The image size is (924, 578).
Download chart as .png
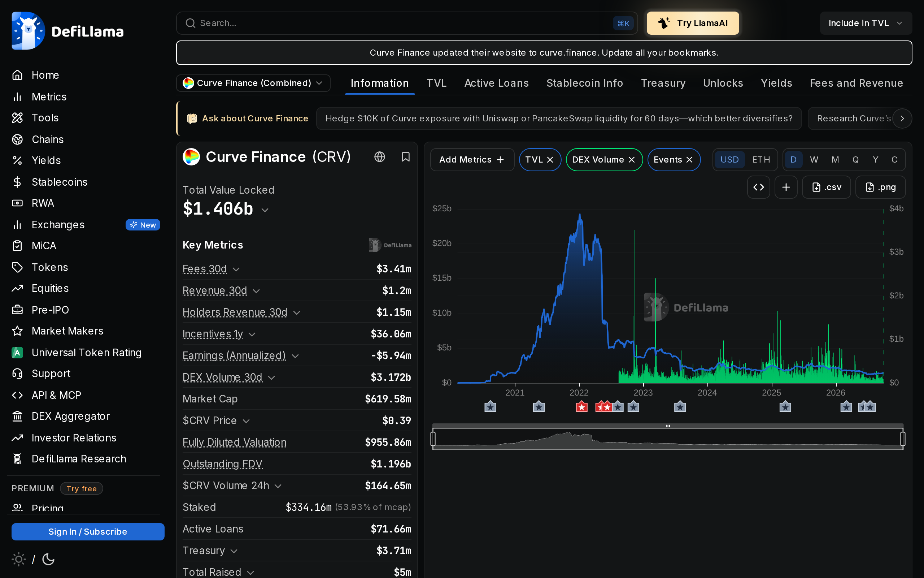point(880,187)
